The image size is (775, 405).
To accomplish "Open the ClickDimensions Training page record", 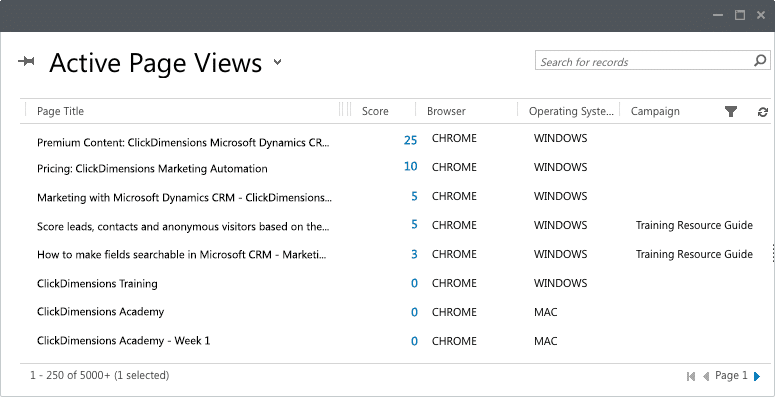I will pos(97,283).
